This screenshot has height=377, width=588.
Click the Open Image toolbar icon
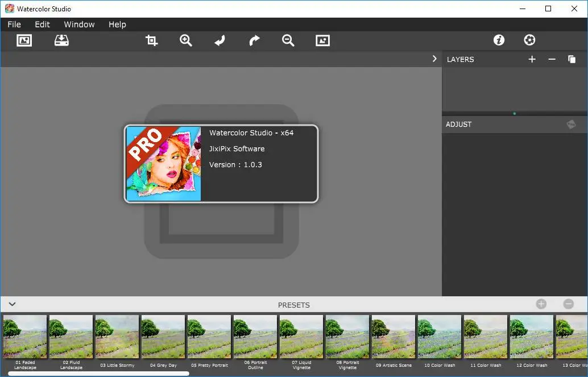coord(24,40)
